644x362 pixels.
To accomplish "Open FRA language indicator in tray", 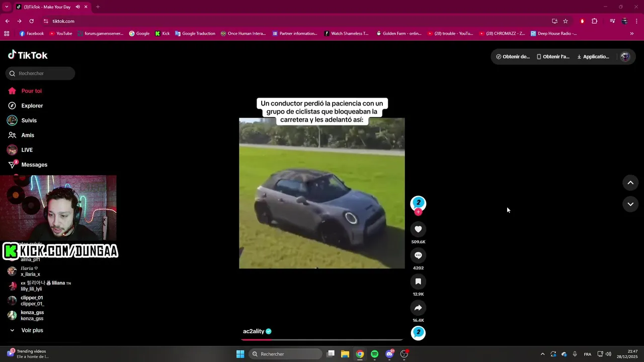I will pos(588,354).
